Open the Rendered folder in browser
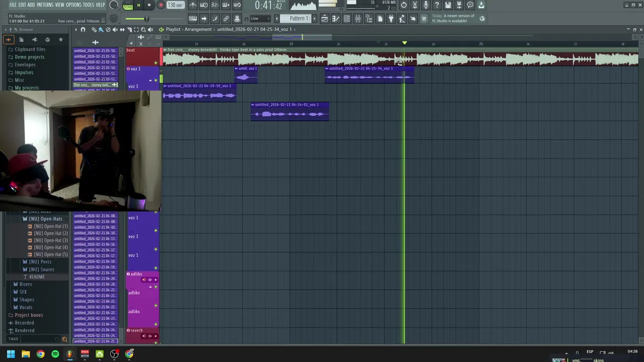 [24, 330]
